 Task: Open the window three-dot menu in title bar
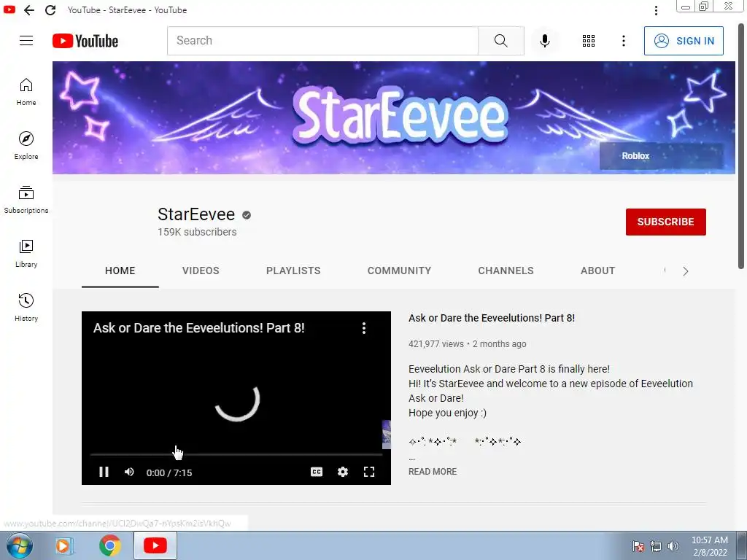(656, 10)
